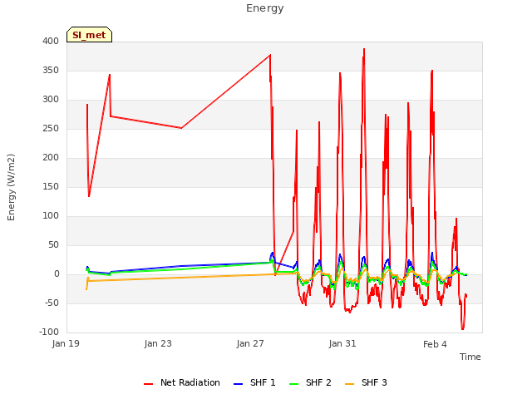Screen dimensions: 532x399
Task: Click the '400' y-axis label
Action: (51, 41)
